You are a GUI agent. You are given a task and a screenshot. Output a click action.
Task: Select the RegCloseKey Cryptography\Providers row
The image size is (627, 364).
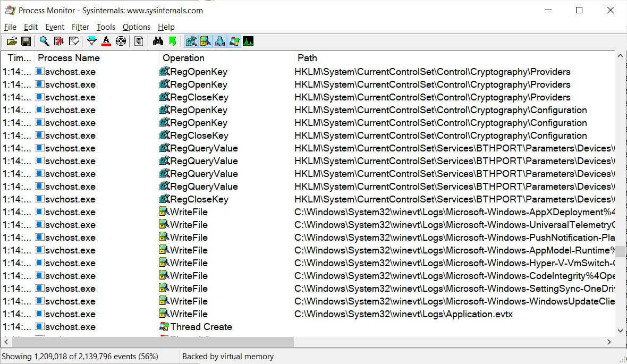(x=308, y=97)
